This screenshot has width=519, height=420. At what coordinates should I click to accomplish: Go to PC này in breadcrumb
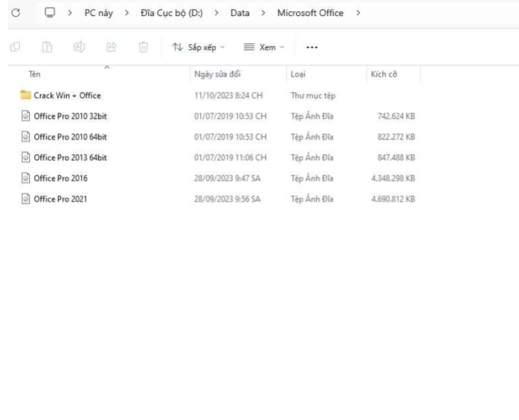(x=99, y=13)
